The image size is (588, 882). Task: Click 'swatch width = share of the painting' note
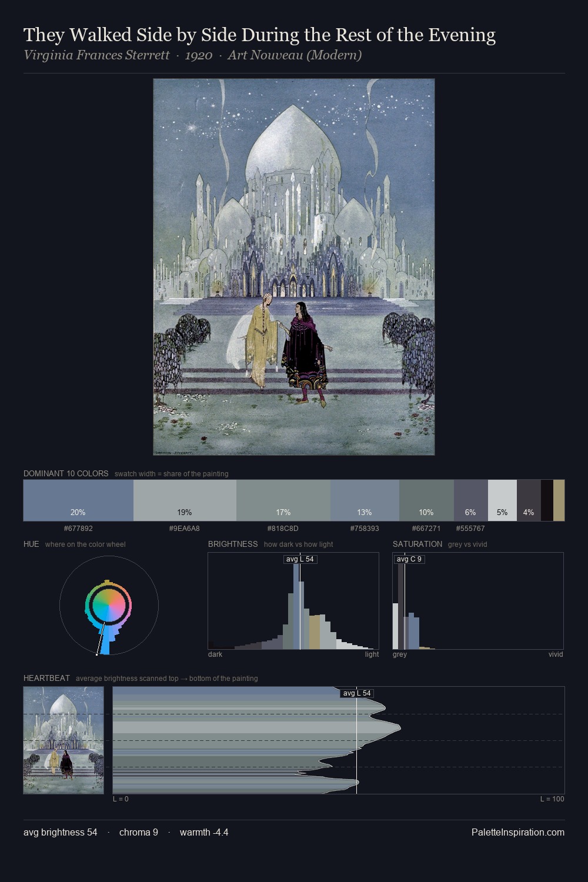coord(172,474)
